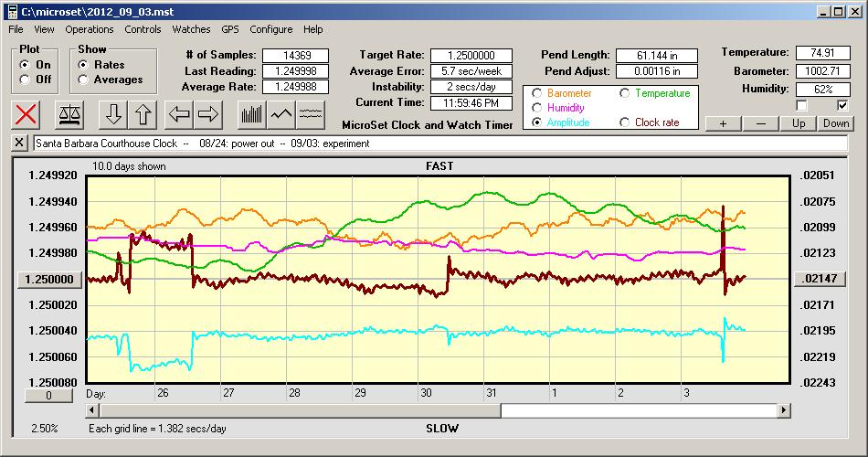Click the right arrow toolbar button

[208, 114]
